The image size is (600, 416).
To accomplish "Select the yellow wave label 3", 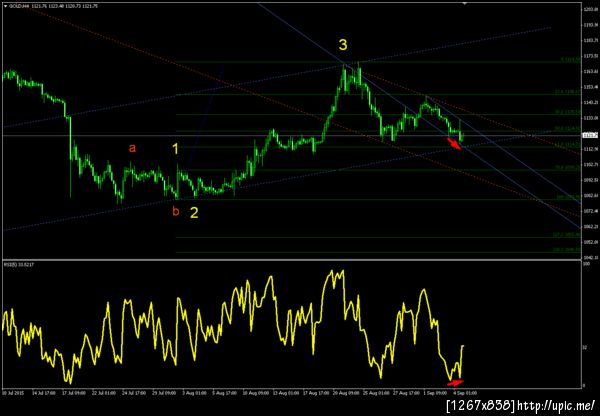I will pyautogui.click(x=343, y=45).
